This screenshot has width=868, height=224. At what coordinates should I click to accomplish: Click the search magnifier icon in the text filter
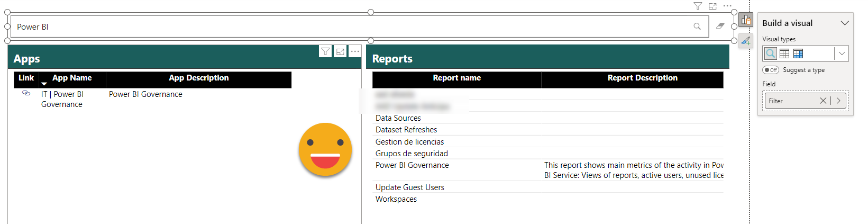coord(697,26)
